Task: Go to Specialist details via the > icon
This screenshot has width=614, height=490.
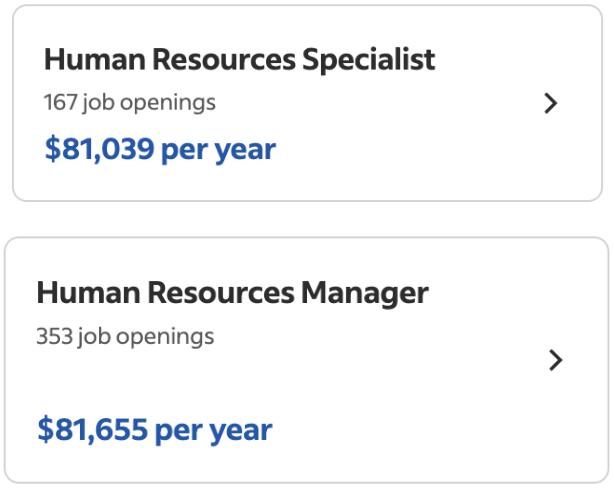Action: (550, 104)
